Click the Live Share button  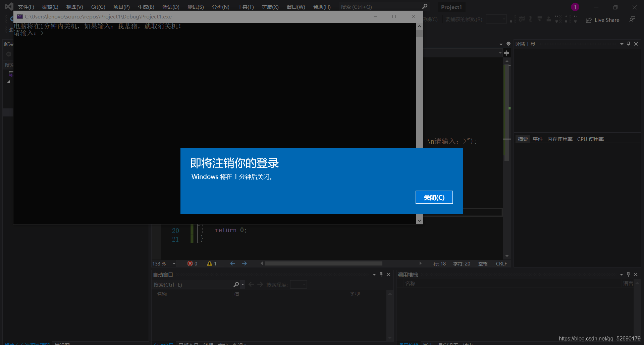point(603,20)
